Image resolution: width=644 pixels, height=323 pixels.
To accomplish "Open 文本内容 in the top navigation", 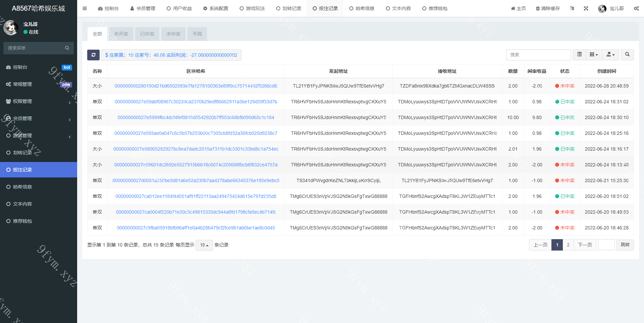I will [398, 8].
